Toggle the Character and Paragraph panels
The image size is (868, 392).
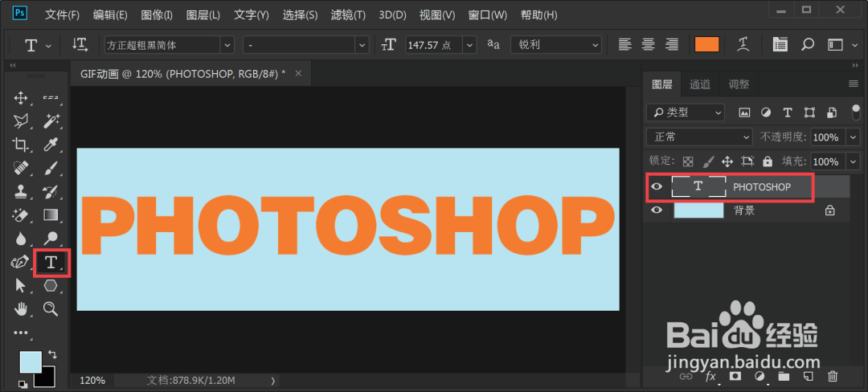[x=780, y=45]
